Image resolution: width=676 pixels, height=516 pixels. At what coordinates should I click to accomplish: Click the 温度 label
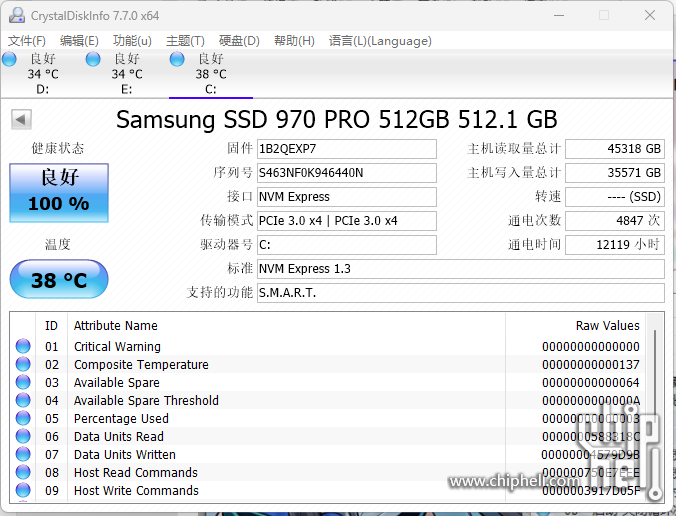[x=57, y=244]
